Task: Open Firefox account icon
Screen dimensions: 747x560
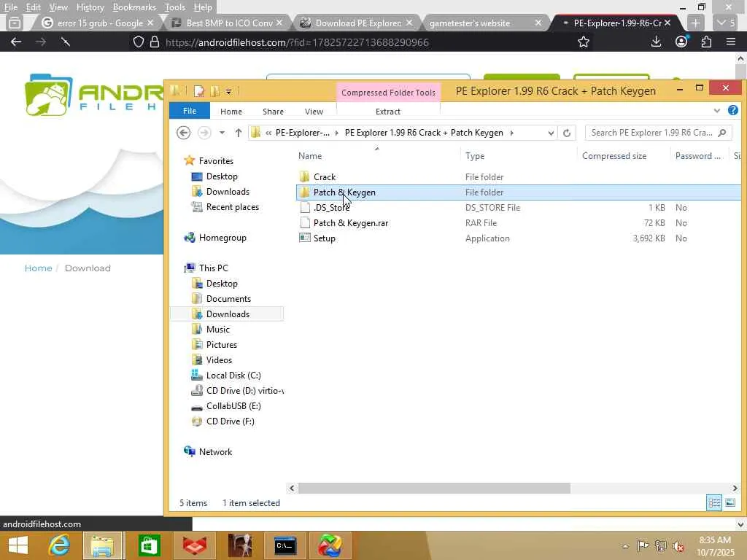Action: tap(681, 42)
